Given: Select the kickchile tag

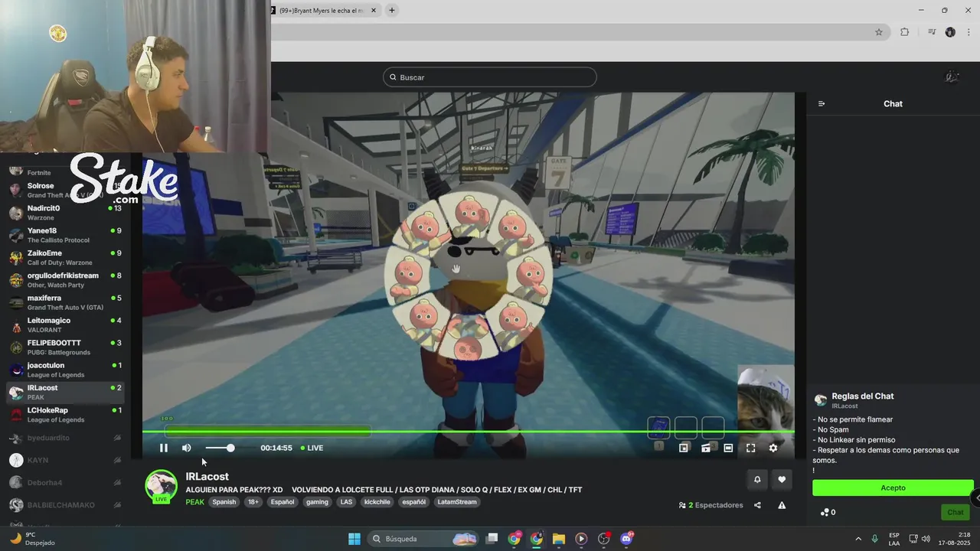Looking at the screenshot, I should click(377, 502).
